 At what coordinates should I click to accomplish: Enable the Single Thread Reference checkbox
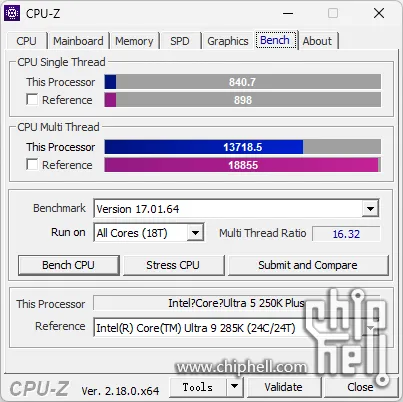(32, 99)
